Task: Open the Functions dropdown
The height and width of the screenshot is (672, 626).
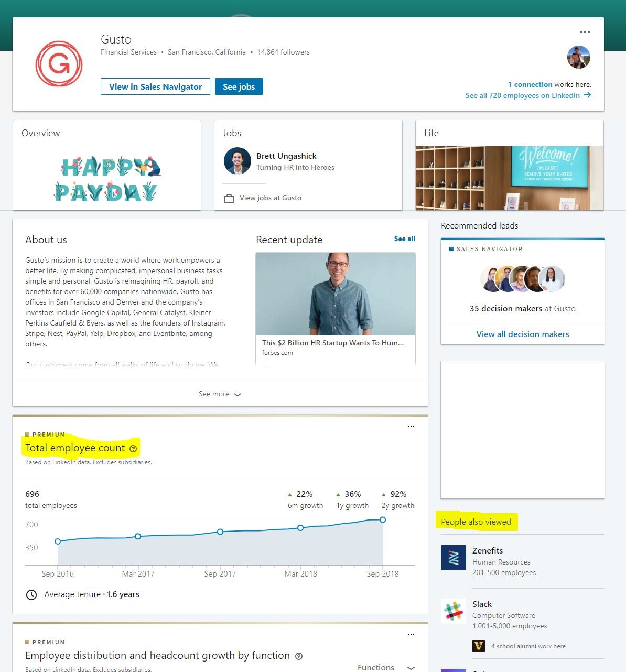Action: point(386,667)
